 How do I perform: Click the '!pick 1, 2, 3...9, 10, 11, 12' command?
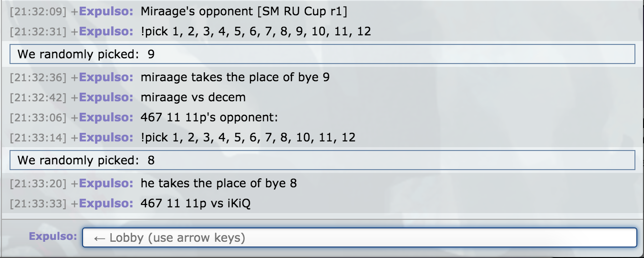coord(256,32)
